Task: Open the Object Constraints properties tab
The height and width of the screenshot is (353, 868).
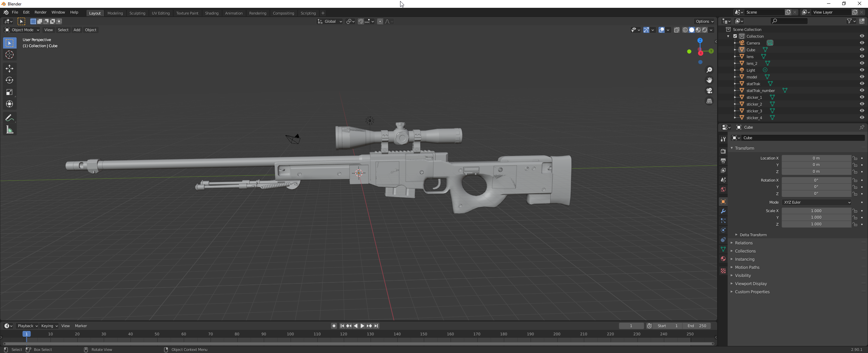Action: coord(723,240)
